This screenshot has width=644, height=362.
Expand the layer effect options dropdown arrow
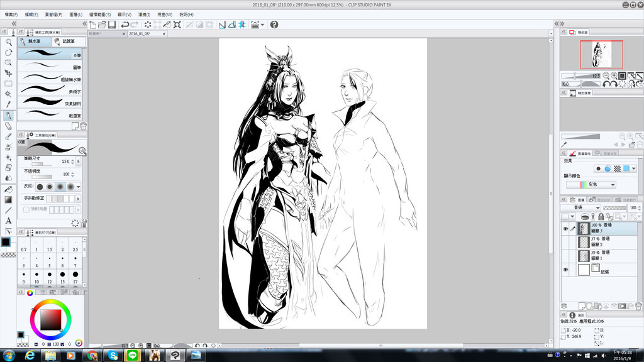coord(634,168)
